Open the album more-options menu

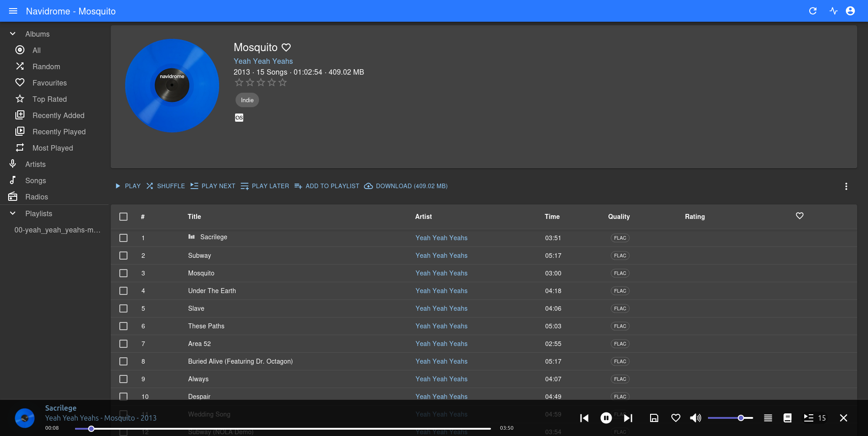click(846, 186)
